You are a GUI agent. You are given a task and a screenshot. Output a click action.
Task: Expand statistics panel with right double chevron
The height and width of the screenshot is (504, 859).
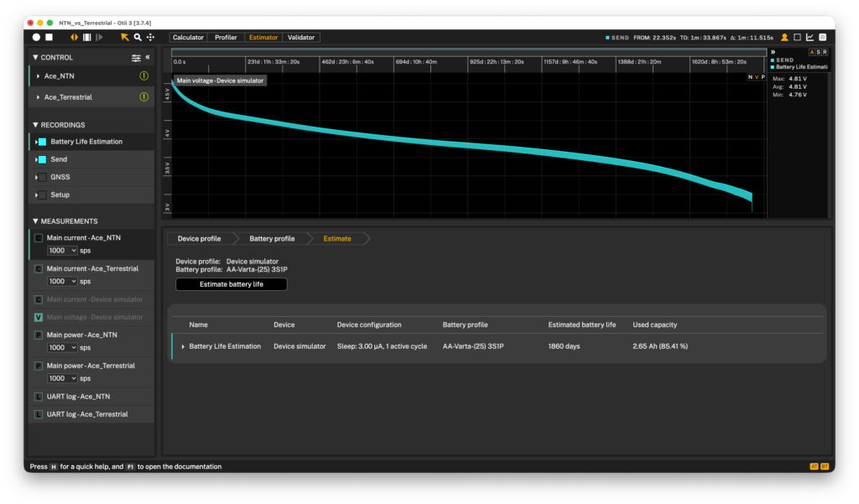pos(773,52)
